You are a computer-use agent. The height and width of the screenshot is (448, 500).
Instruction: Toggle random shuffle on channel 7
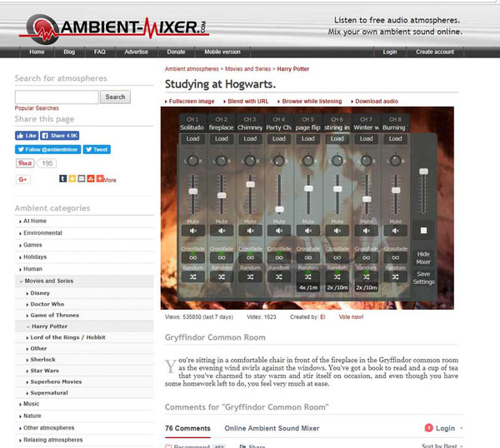click(367, 277)
